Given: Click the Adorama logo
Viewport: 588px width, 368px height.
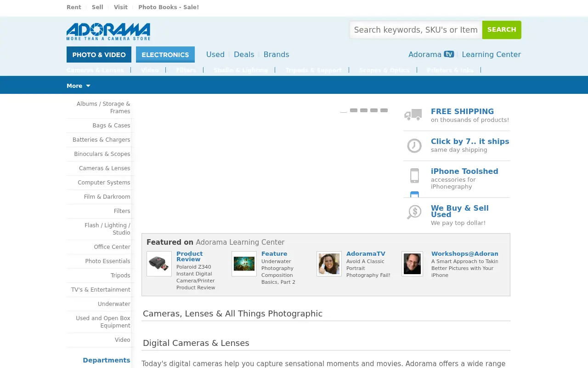Looking at the screenshot, I should (108, 32).
